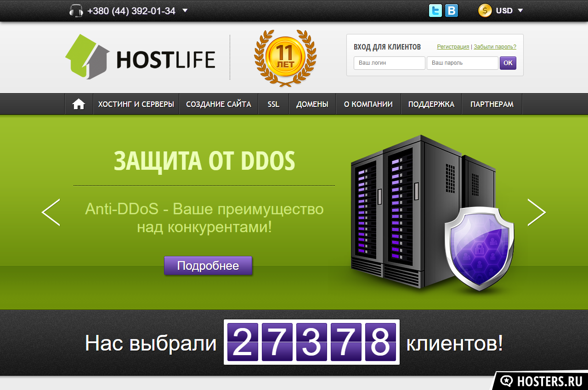Show the previous slide with left arrow

coord(51,212)
